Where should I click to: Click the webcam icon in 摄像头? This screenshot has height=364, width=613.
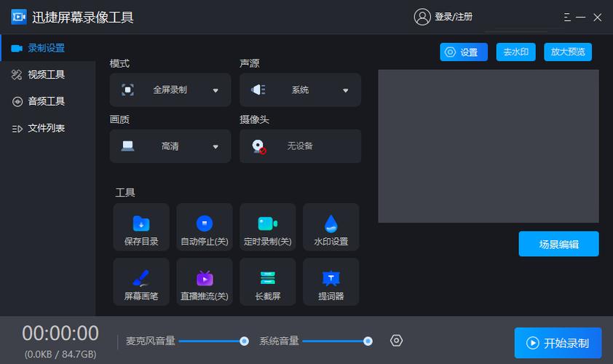point(258,146)
